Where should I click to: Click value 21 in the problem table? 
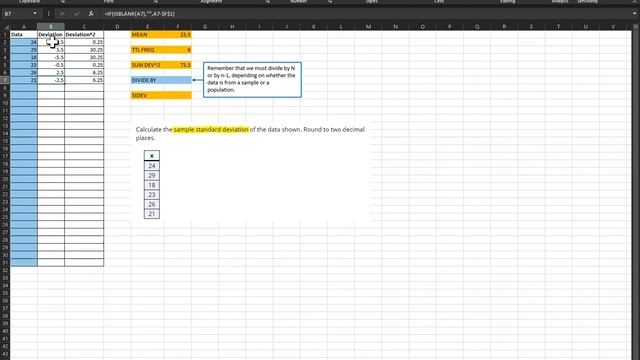(x=152, y=214)
